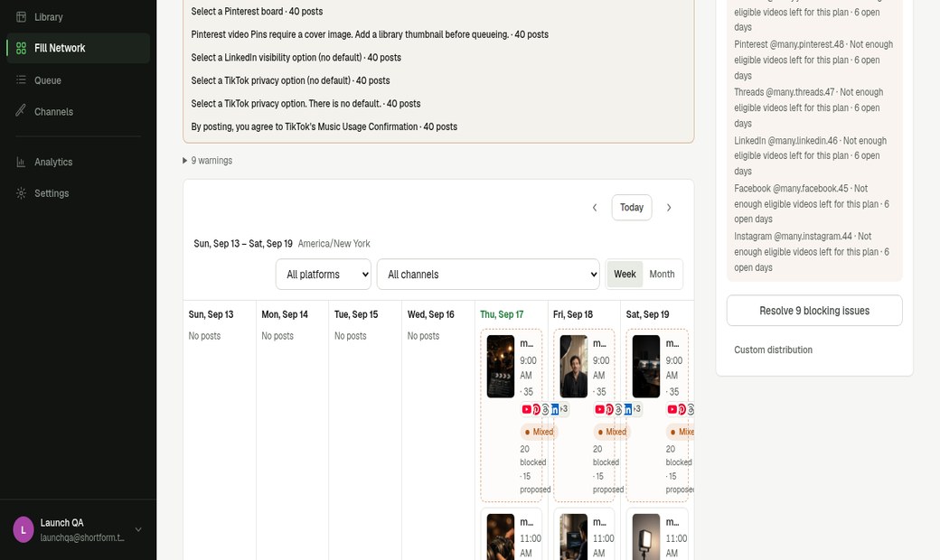Viewport: 940px width, 560px height.
Task: Click the Mon, Sep 14 column header
Action: 285,314
